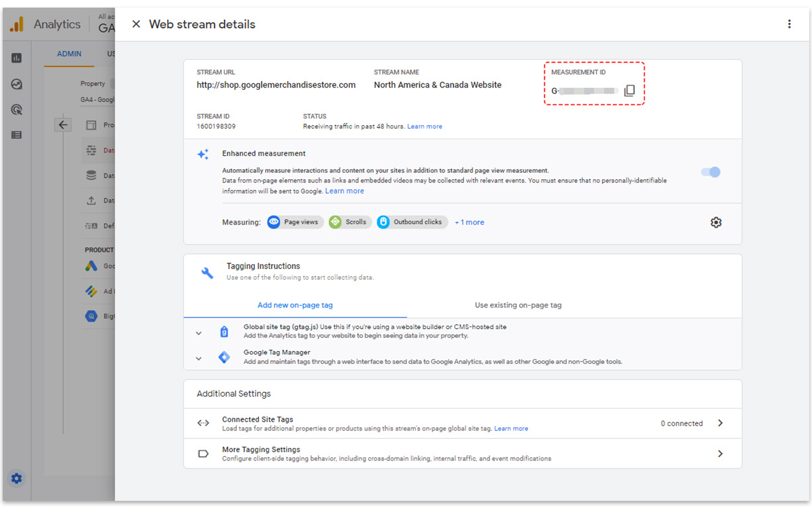The width and height of the screenshot is (812, 509).
Task: Click the Enhanced measurement sparkle icon
Action: click(x=203, y=154)
